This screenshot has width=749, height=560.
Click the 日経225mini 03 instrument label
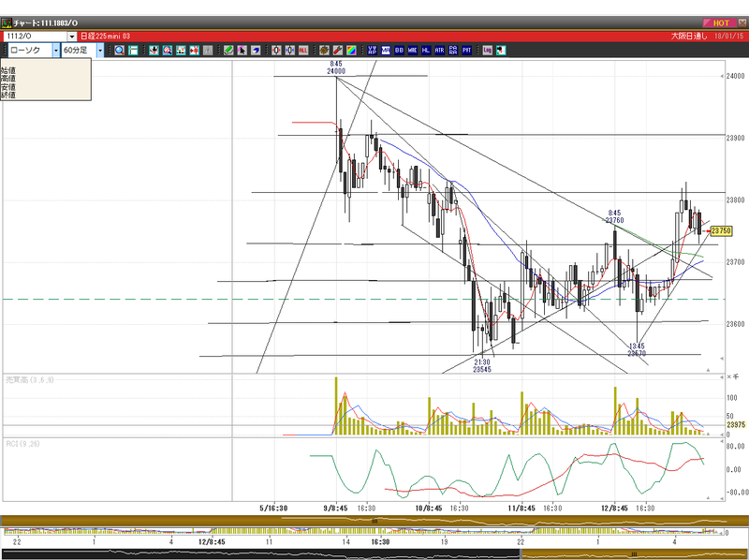(x=105, y=37)
